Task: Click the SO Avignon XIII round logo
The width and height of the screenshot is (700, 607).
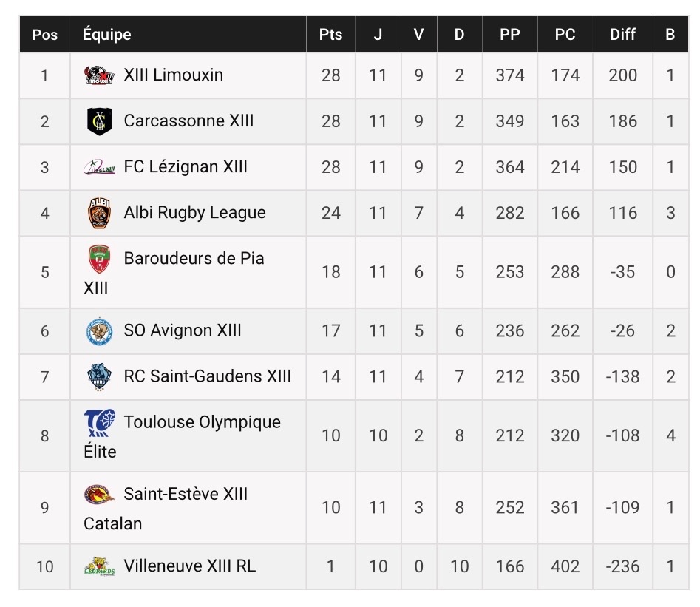Action: tap(99, 331)
